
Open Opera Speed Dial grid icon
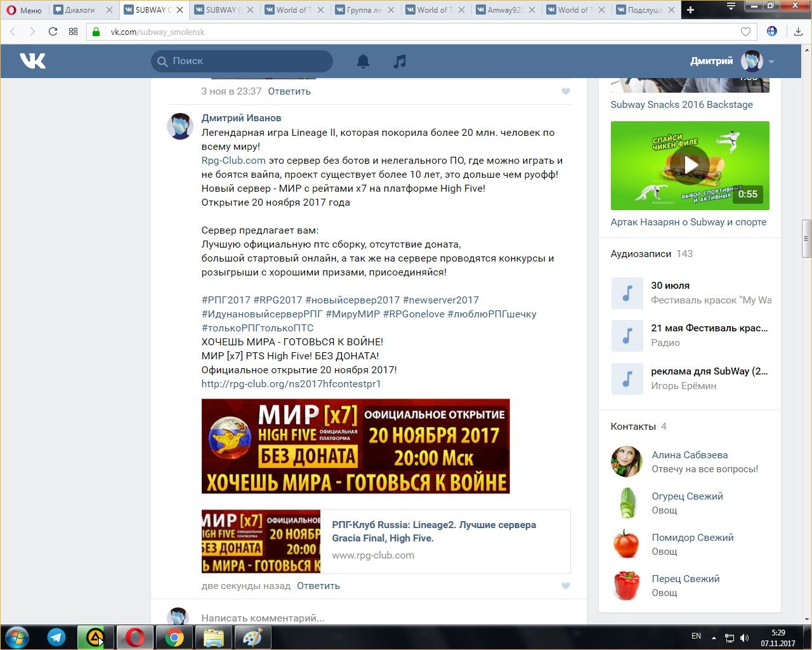pos(73,31)
